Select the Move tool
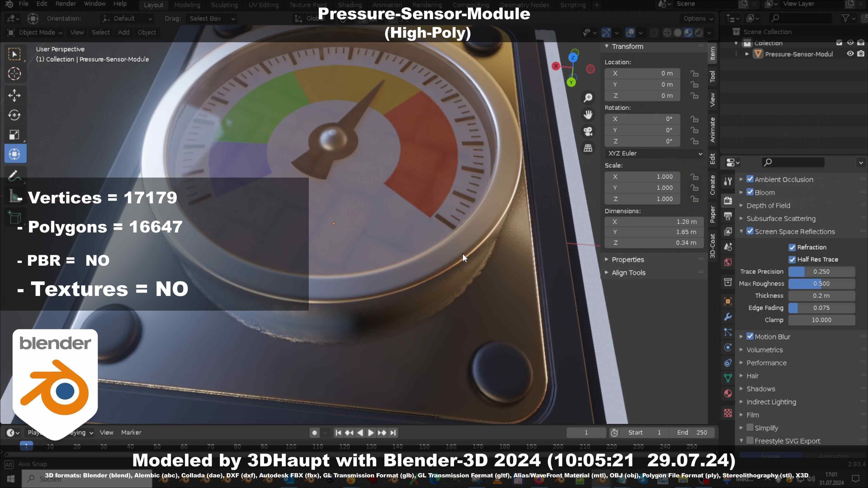 pos(14,95)
